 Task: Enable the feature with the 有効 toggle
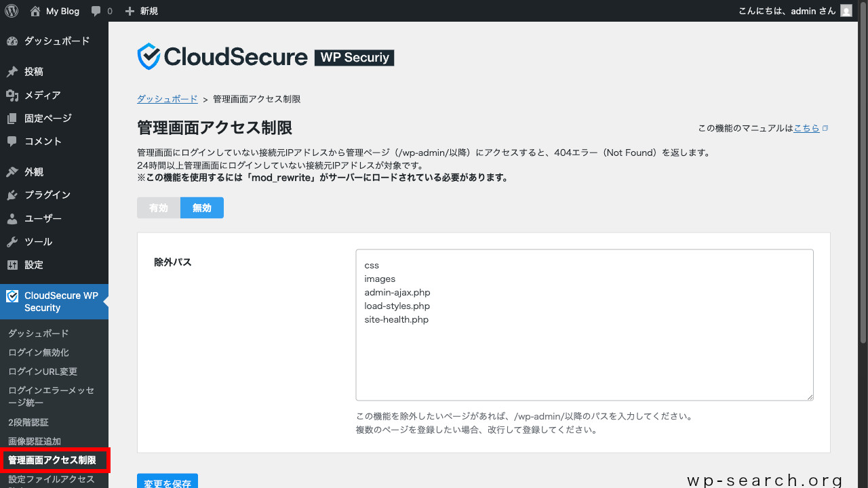tap(158, 207)
